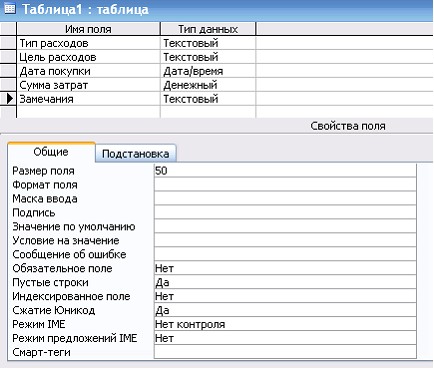The image size is (434, 369).
Task: Click the Маска ввода value field
Action: coord(285,198)
